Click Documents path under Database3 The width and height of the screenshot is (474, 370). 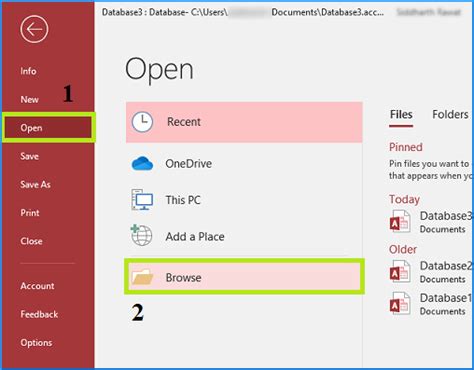(442, 230)
